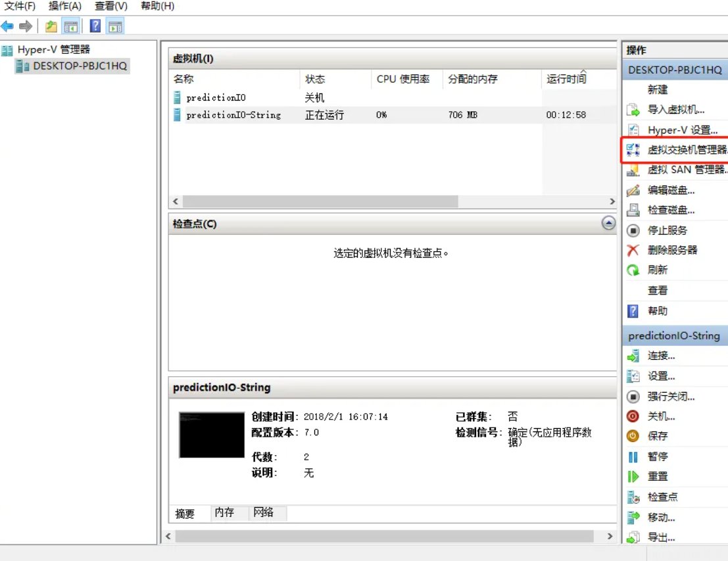Click the DESKTOP-PBJC1HQ actions section header
The width and height of the screenshot is (728, 561).
click(x=675, y=70)
